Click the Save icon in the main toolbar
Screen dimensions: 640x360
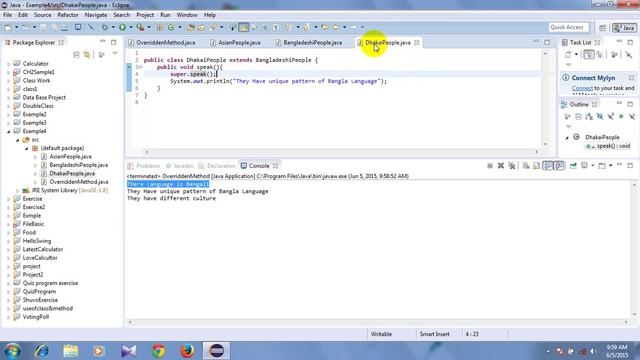tap(43, 27)
